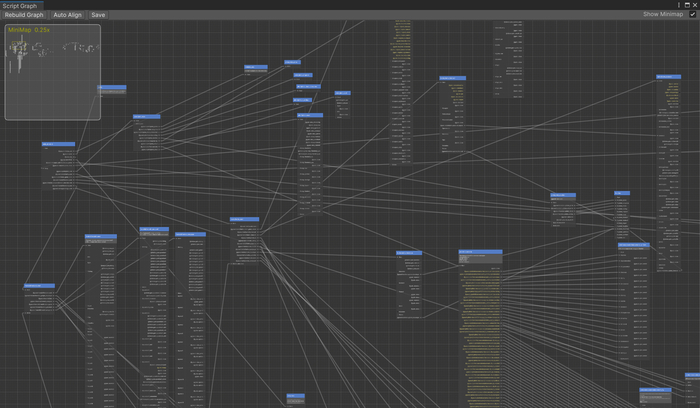Open the window's three-dot options menu

click(677, 5)
